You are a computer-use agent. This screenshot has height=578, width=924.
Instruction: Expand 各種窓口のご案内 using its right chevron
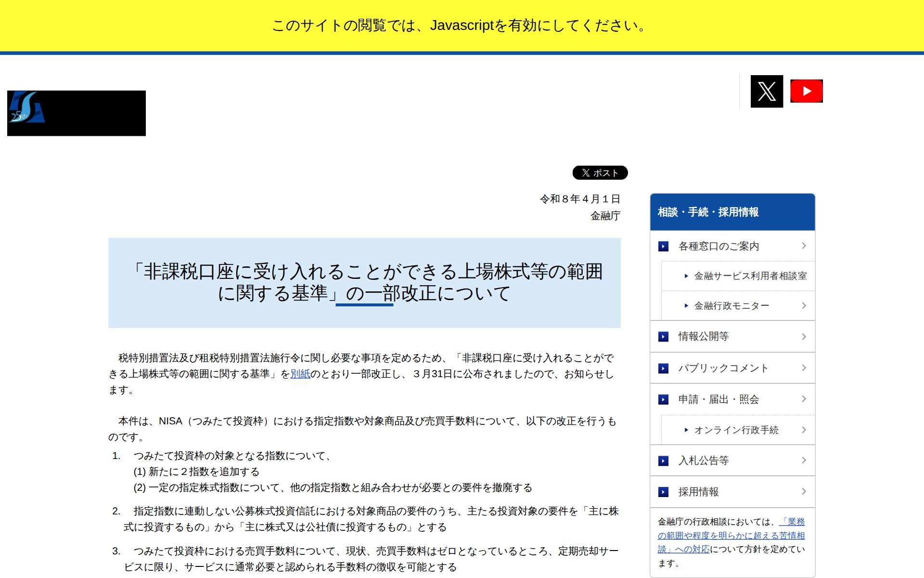804,246
